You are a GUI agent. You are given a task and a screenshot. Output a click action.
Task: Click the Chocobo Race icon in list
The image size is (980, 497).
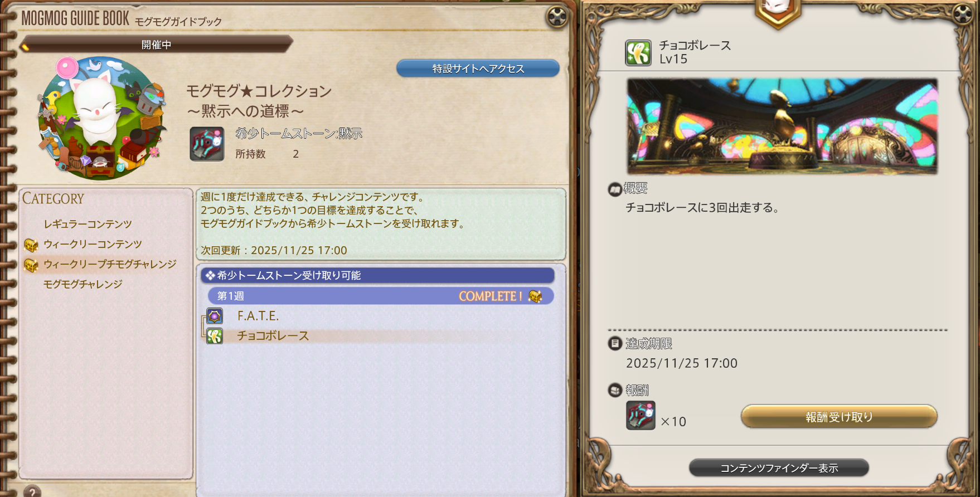(215, 336)
